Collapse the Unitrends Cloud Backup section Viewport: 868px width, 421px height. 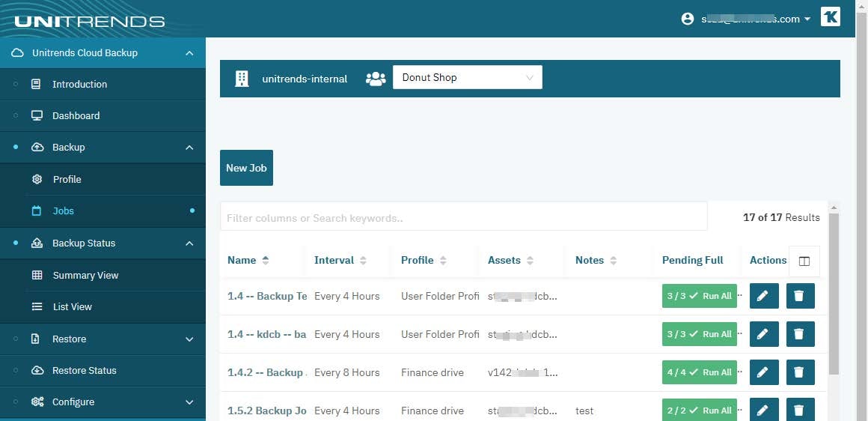tap(189, 53)
